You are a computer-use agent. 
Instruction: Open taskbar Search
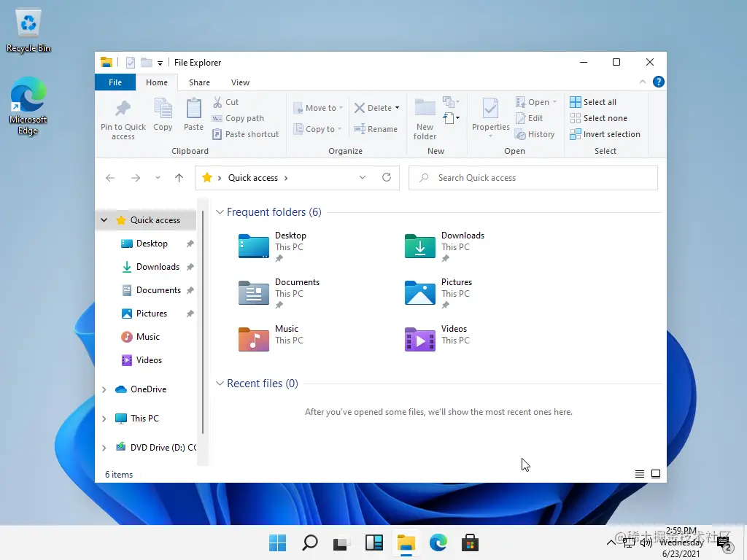pyautogui.click(x=309, y=542)
